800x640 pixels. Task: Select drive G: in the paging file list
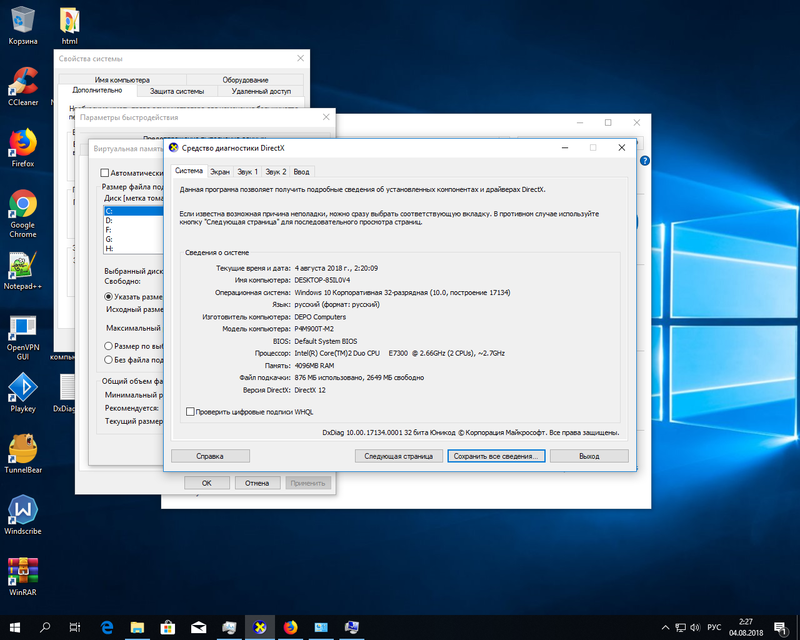(134, 239)
